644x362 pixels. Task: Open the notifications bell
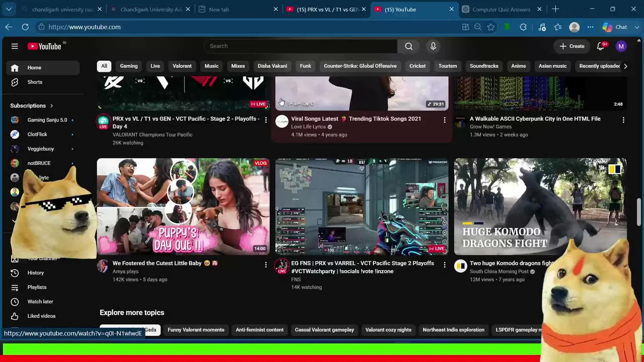600,46
